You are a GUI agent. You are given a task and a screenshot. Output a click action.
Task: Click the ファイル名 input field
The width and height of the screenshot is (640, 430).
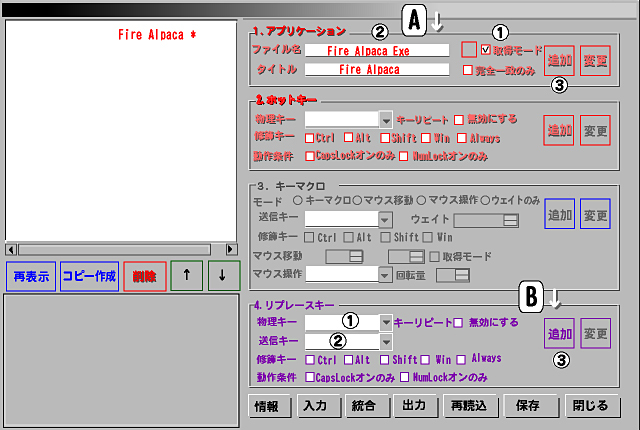pyautogui.click(x=377, y=51)
